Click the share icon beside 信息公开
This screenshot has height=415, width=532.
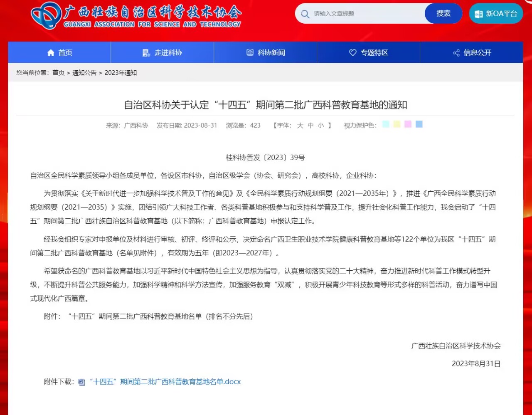pos(456,53)
